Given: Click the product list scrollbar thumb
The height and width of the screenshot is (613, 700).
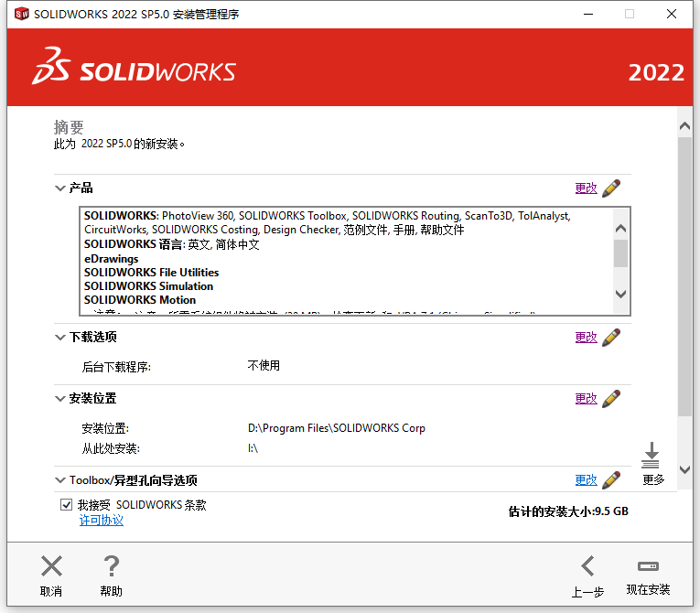Looking at the screenshot, I should tap(620, 253).
